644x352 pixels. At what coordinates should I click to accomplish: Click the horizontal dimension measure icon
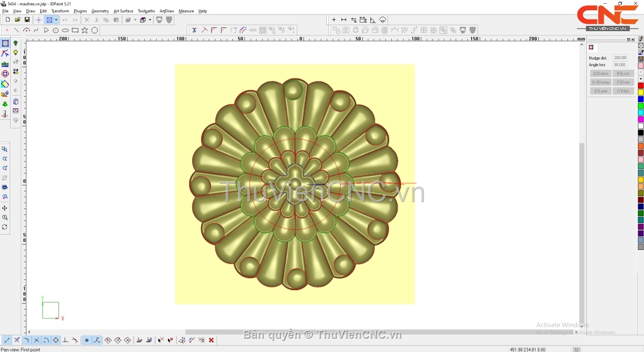pyautogui.click(x=344, y=20)
